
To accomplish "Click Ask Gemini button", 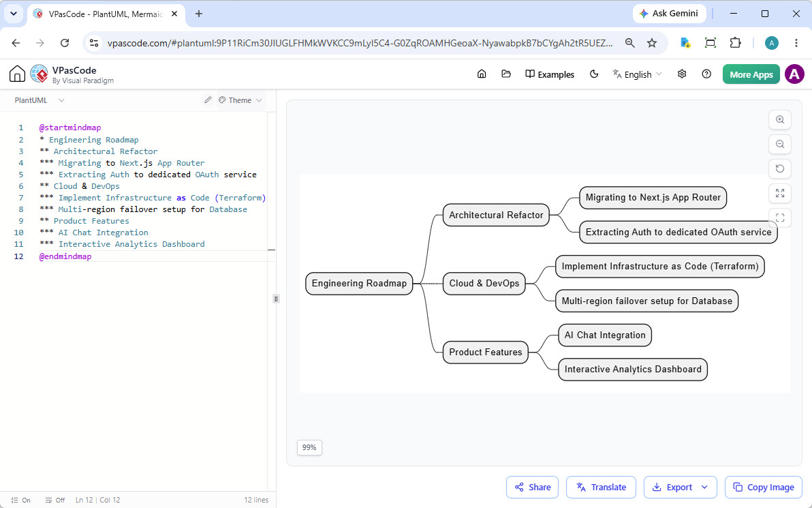I will (668, 14).
